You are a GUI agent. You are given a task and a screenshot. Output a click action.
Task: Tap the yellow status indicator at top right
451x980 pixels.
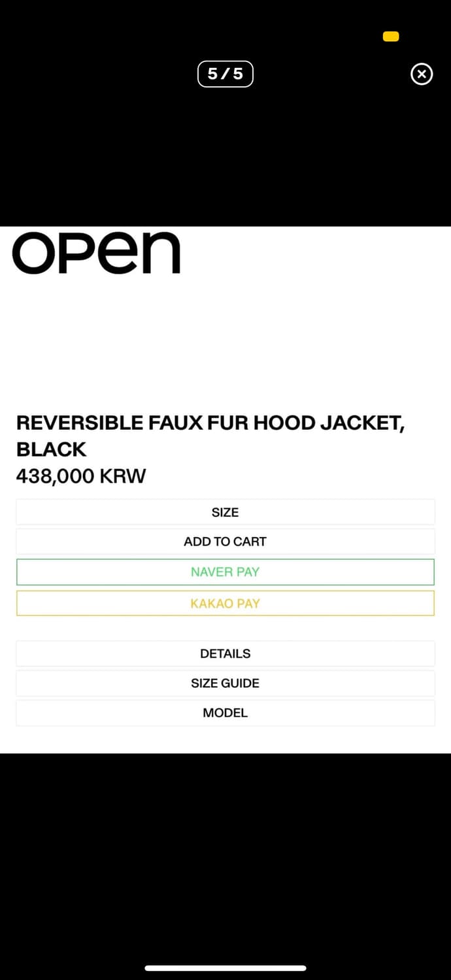coord(390,37)
